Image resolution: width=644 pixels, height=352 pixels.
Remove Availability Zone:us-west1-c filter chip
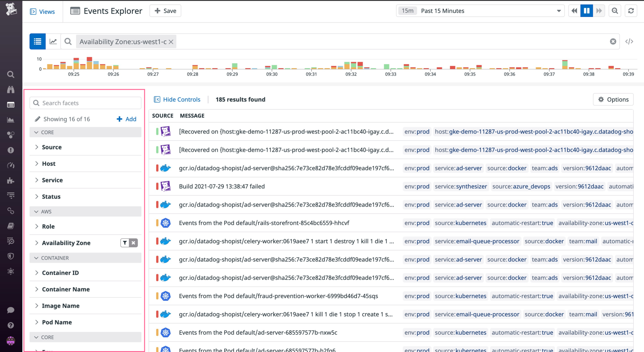pyautogui.click(x=171, y=42)
